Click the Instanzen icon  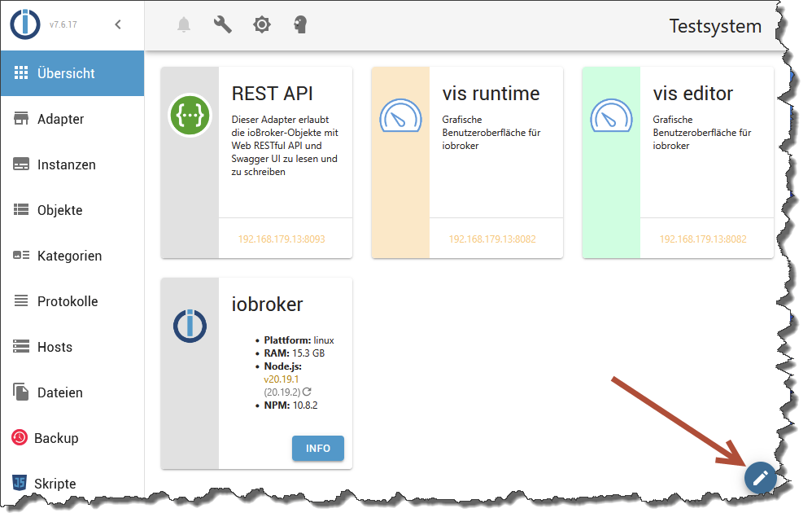(21, 164)
